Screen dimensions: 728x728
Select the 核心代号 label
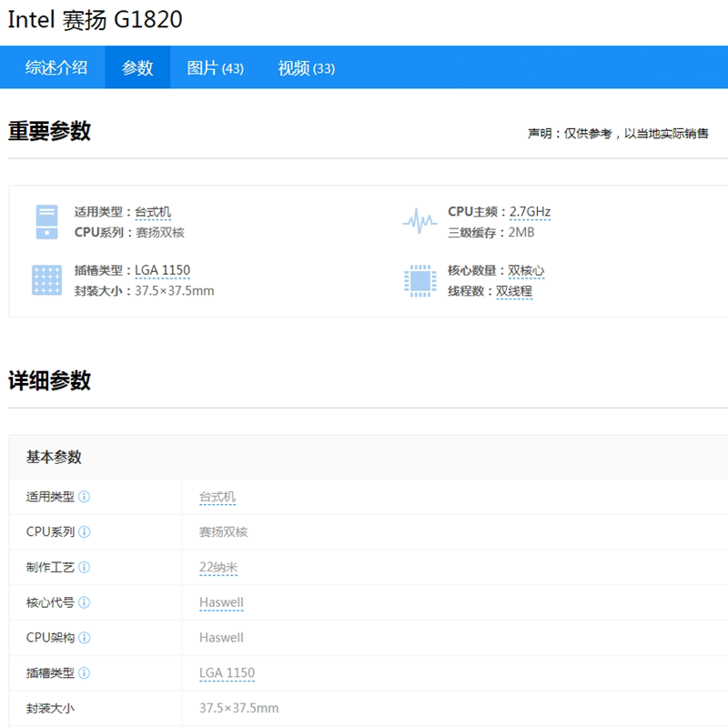pyautogui.click(x=50, y=602)
